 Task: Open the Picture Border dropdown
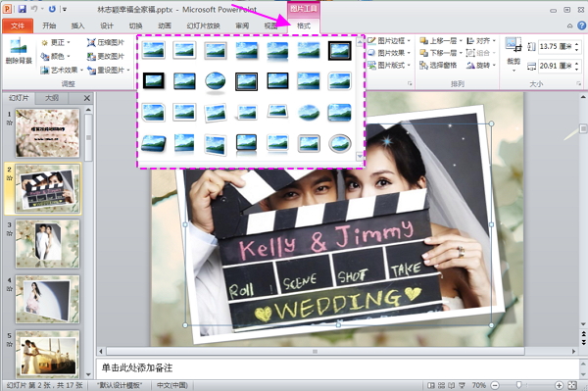[x=389, y=41]
